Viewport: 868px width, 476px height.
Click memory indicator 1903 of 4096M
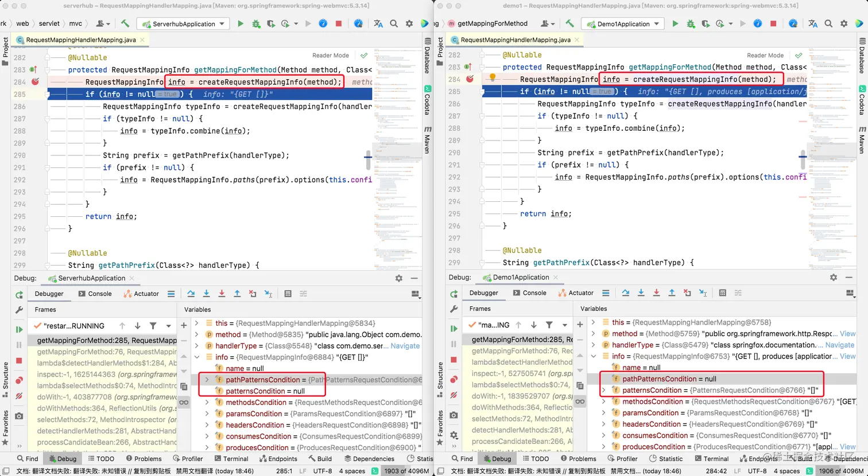406,471
